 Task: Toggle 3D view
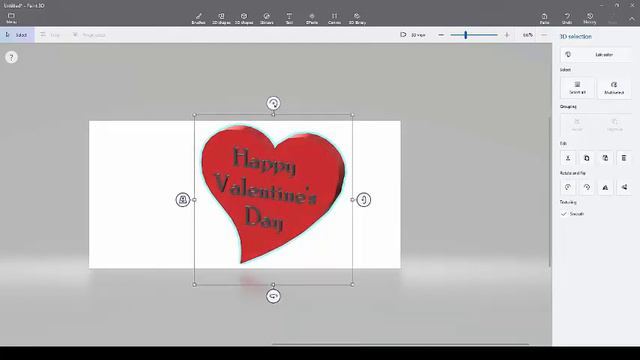pyautogui.click(x=413, y=35)
